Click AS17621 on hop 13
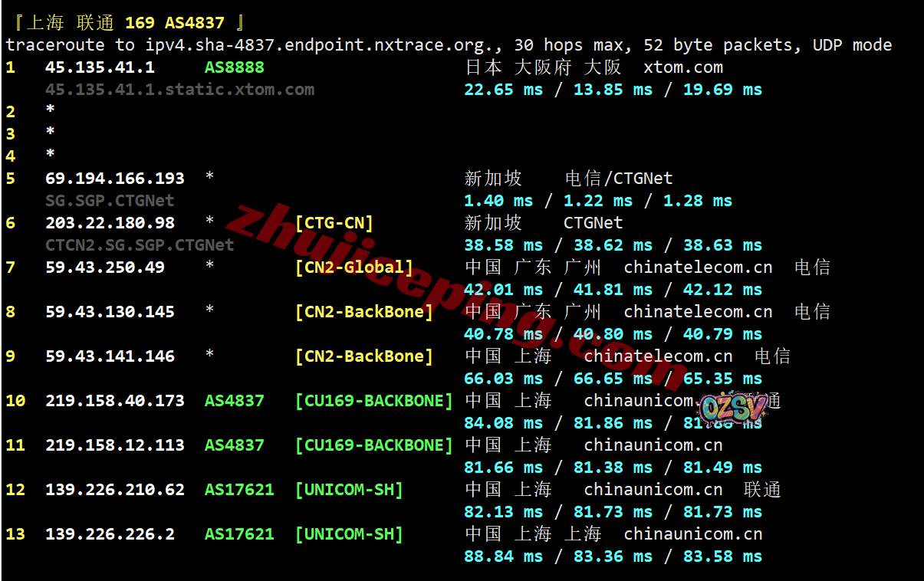This screenshot has width=924, height=581. pyautogui.click(x=238, y=534)
